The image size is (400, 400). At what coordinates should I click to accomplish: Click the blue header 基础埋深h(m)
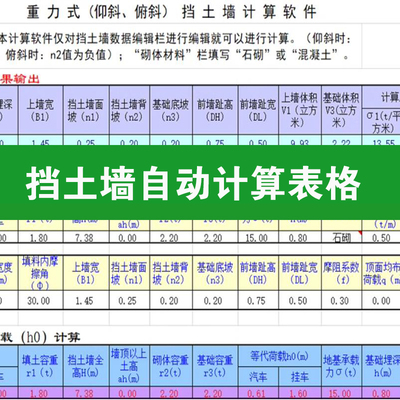(x=381, y=366)
